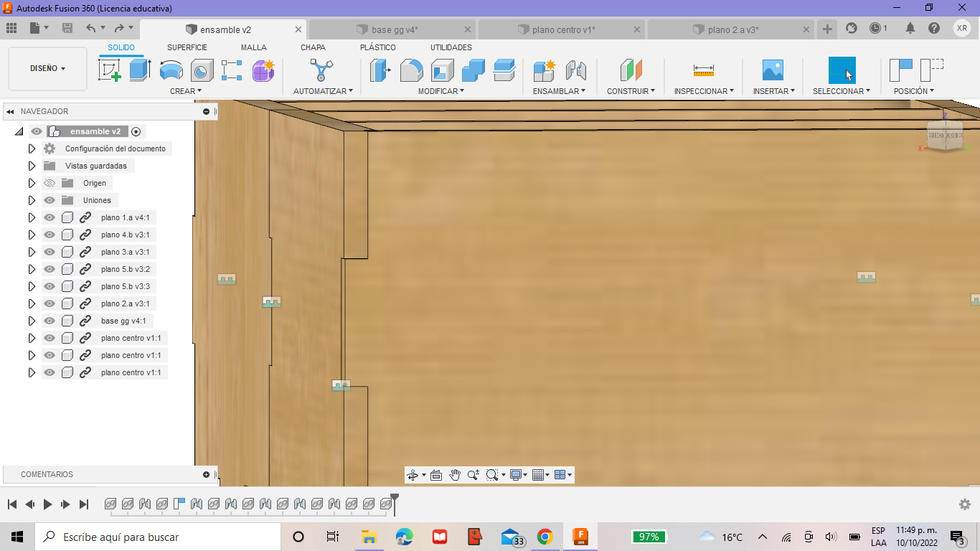Pick the Combine tool

tap(473, 70)
